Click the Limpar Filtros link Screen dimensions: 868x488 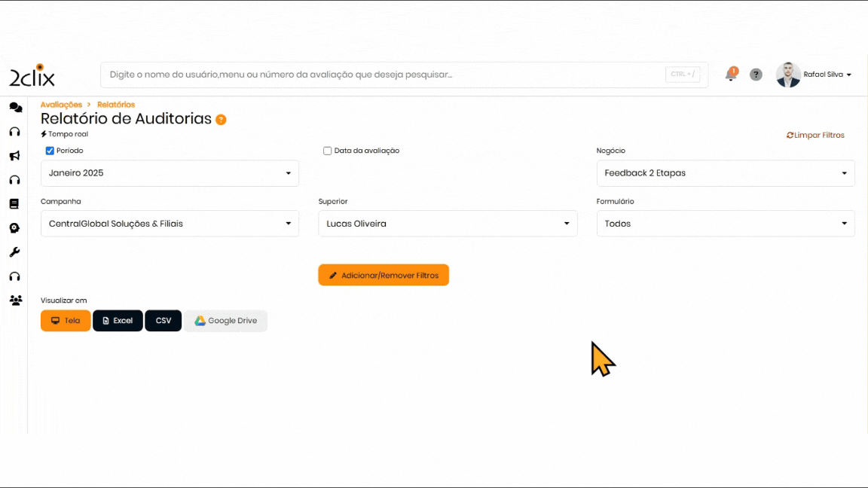click(x=815, y=136)
